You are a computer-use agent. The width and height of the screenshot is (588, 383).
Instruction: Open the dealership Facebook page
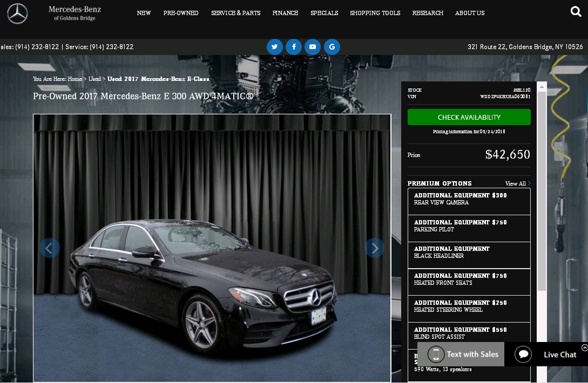(x=294, y=47)
